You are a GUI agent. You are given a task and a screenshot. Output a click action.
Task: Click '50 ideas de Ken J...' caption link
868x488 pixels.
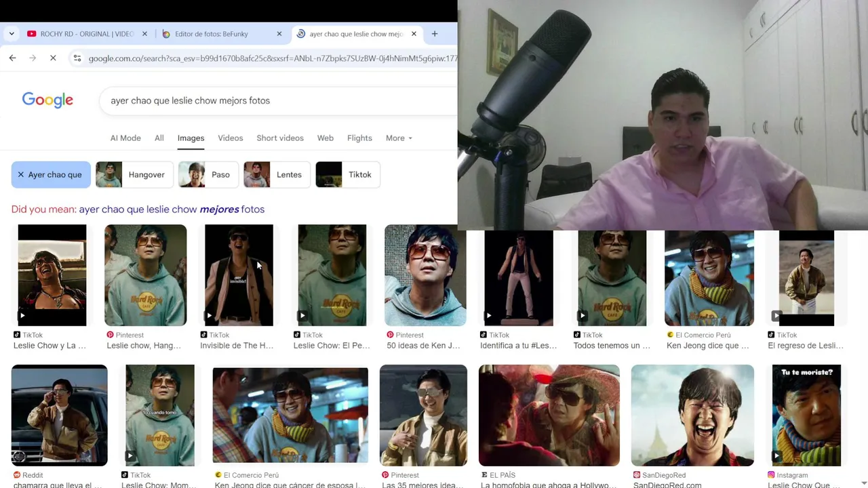(x=423, y=346)
